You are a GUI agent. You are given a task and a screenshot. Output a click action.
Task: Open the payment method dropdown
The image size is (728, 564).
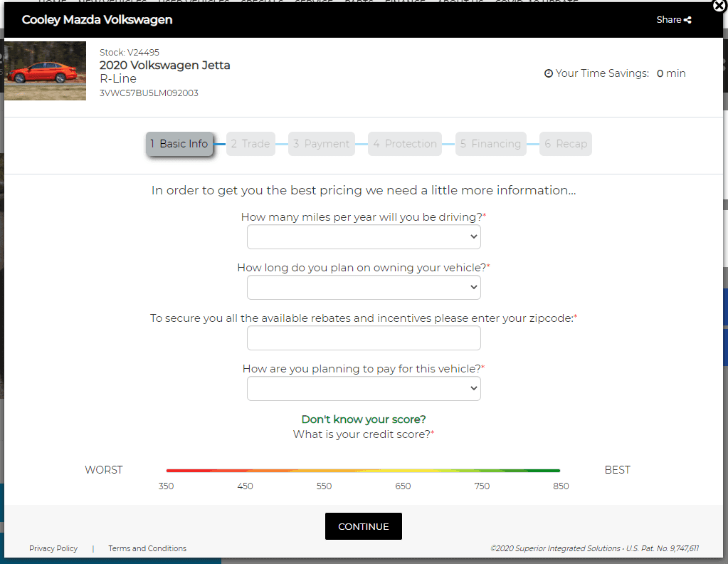pos(364,388)
